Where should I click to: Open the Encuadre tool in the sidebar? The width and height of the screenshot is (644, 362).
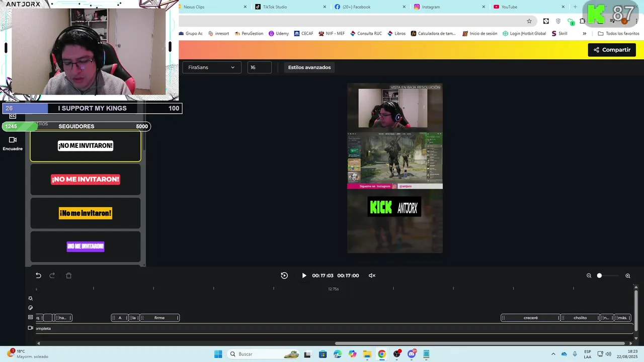13,143
